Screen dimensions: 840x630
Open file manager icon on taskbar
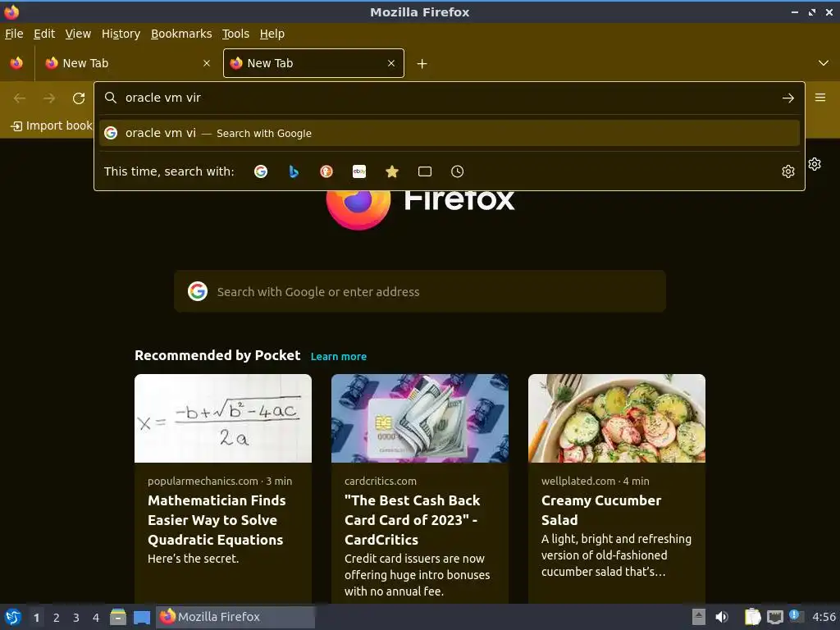pyautogui.click(x=118, y=617)
